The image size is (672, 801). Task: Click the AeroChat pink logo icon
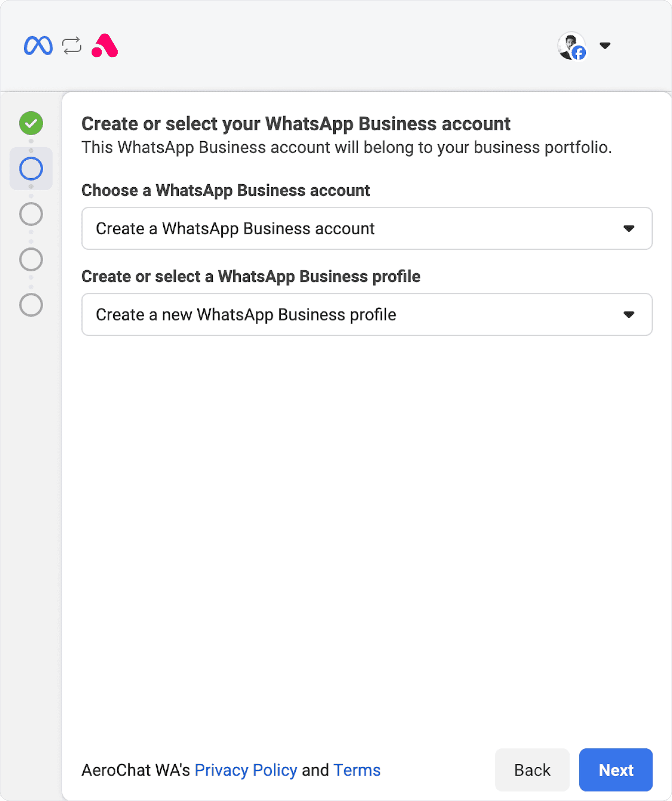coord(105,46)
